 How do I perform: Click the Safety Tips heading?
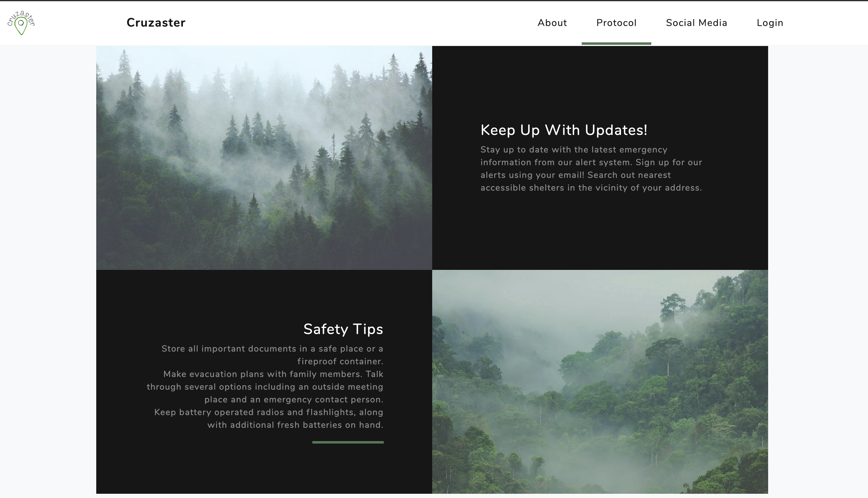pos(343,329)
